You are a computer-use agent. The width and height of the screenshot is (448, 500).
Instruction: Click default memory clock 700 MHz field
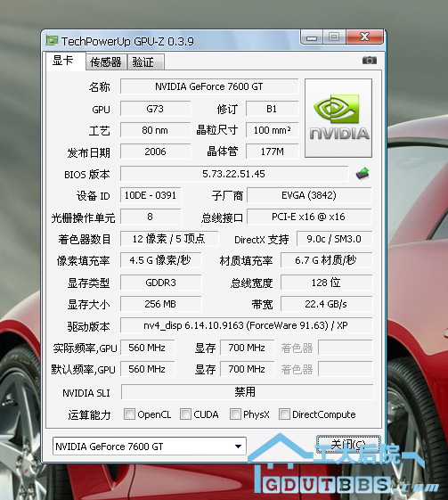coord(247,369)
